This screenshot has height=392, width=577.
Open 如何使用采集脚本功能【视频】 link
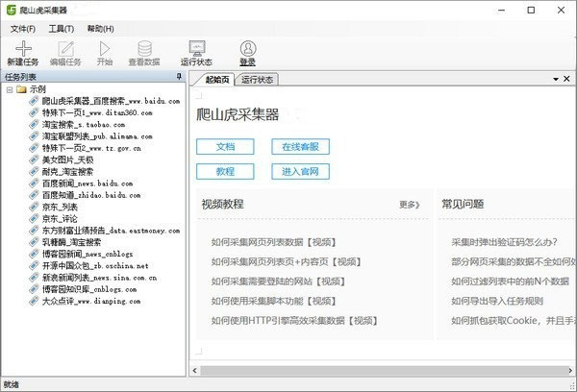tap(274, 301)
